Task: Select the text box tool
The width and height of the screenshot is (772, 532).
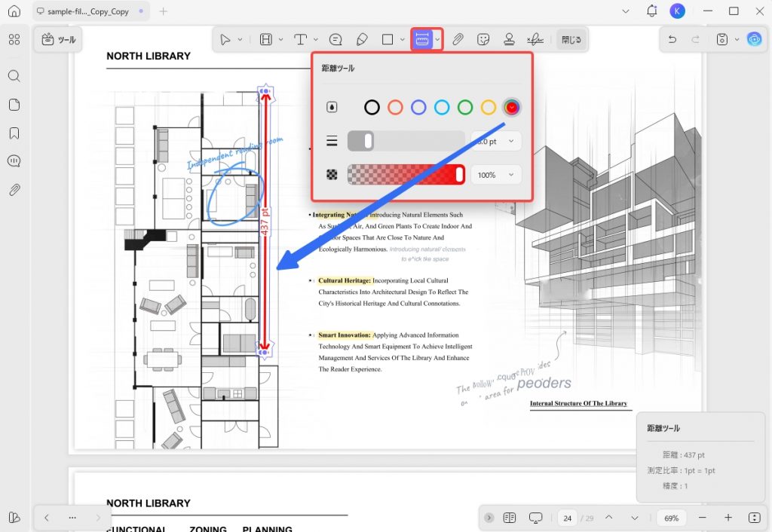Action: click(300, 39)
